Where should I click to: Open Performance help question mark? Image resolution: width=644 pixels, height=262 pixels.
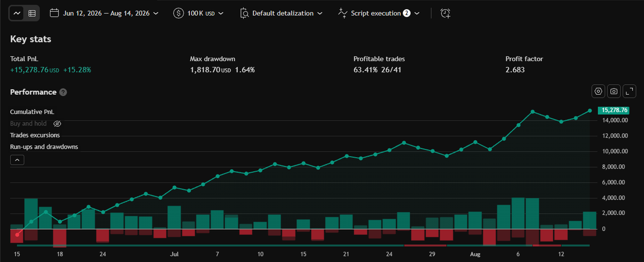pos(63,92)
